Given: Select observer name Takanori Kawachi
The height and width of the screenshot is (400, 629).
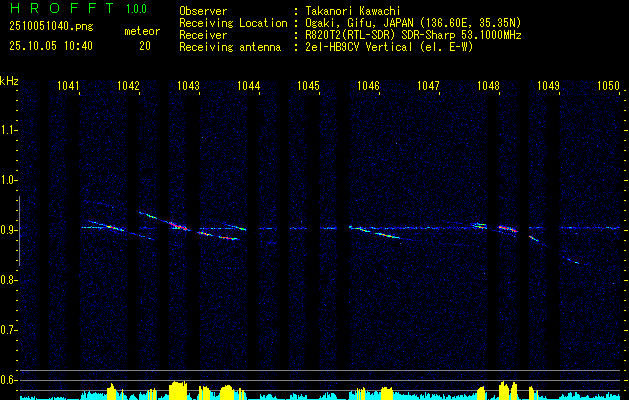Looking at the screenshot, I should (353, 11).
